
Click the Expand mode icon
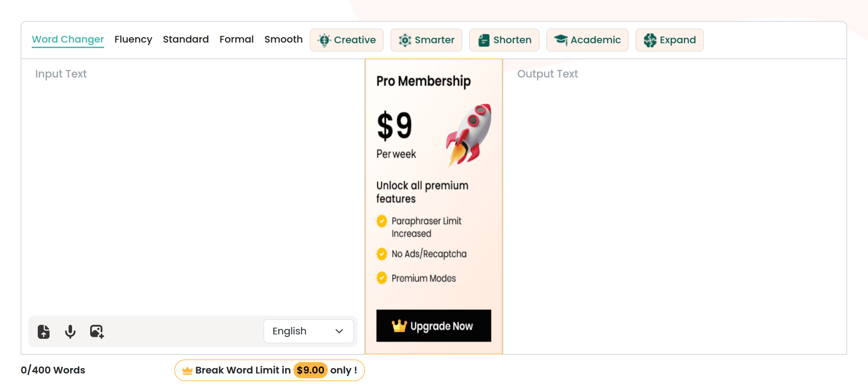[650, 40]
